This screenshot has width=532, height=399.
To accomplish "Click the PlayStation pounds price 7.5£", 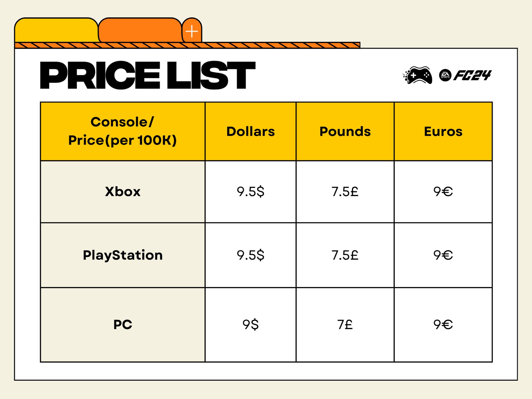I will [345, 255].
